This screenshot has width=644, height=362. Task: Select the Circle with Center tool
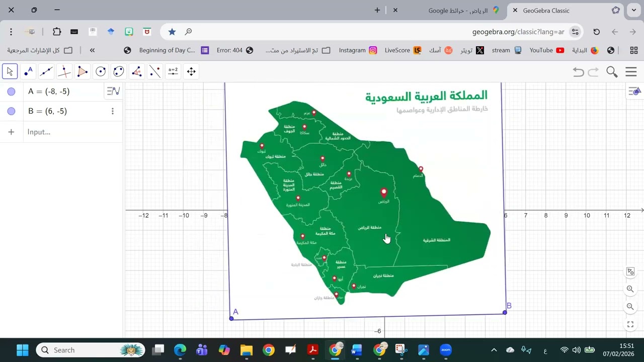pyautogui.click(x=101, y=71)
